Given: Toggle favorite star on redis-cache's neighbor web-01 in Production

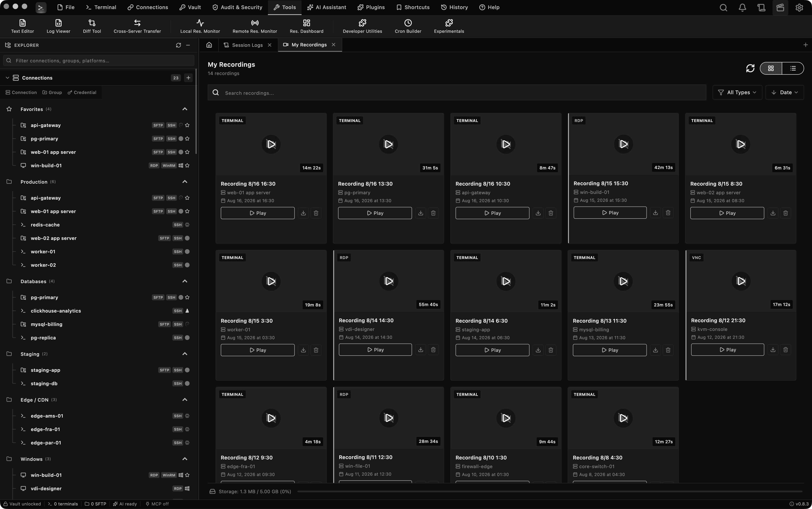Looking at the screenshot, I should tap(187, 211).
